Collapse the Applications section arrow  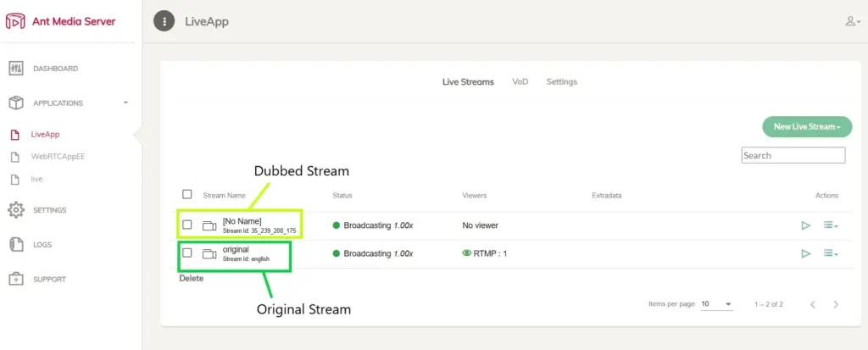click(126, 103)
